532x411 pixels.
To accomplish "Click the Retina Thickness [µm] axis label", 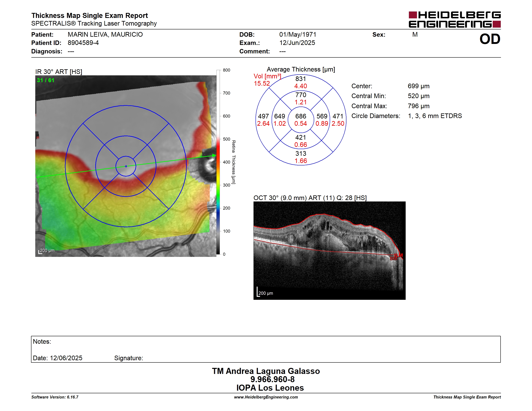I will [x=233, y=162].
